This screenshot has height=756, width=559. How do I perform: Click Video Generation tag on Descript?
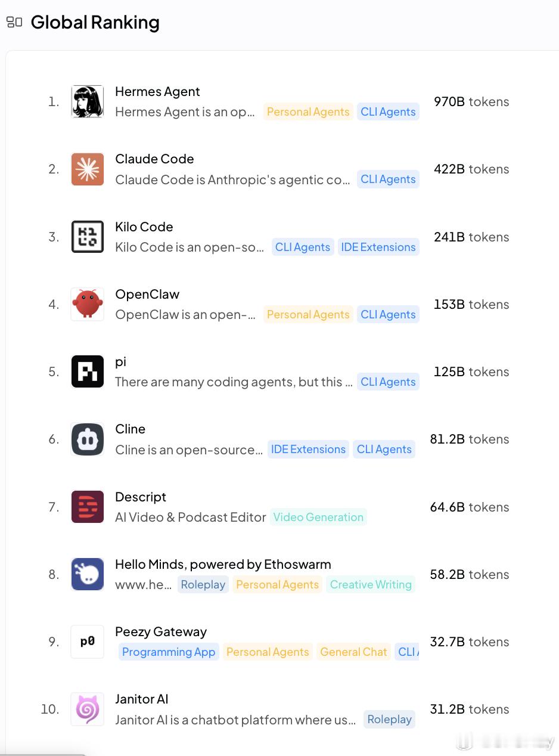318,517
